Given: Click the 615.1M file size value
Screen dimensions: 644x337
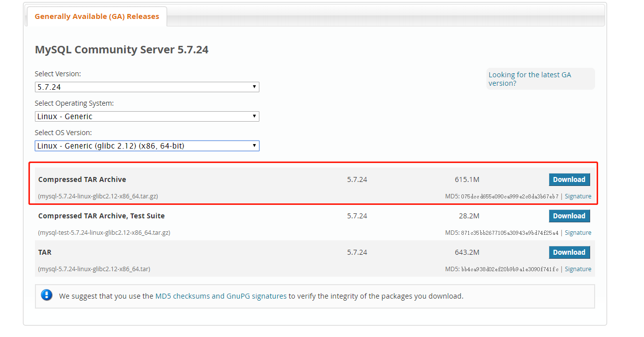Looking at the screenshot, I should coord(467,179).
